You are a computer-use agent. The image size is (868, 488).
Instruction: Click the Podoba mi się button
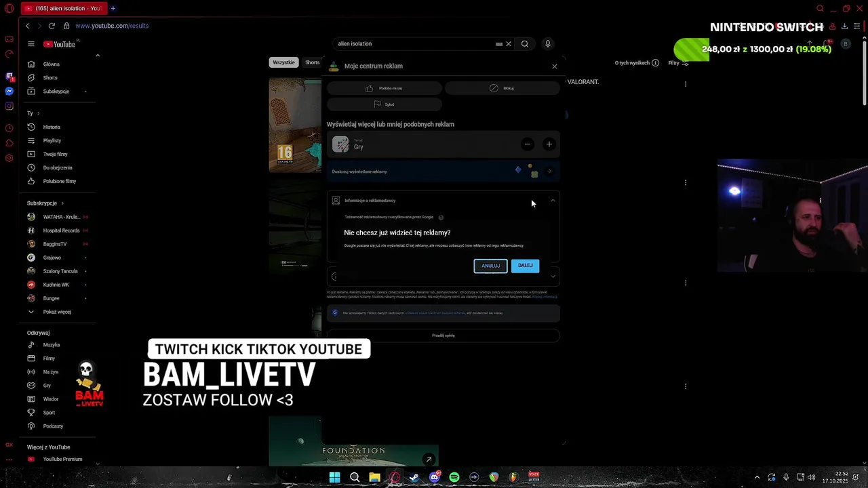(x=384, y=88)
